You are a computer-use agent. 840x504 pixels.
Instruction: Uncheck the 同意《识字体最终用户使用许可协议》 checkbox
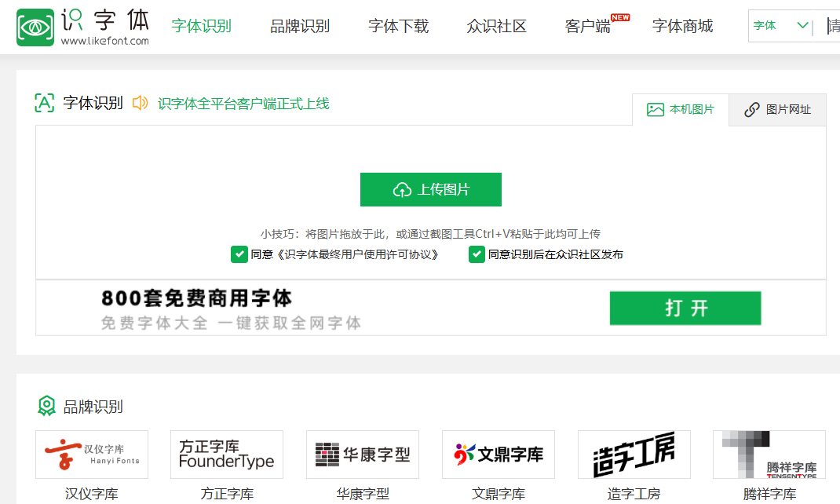click(x=239, y=254)
